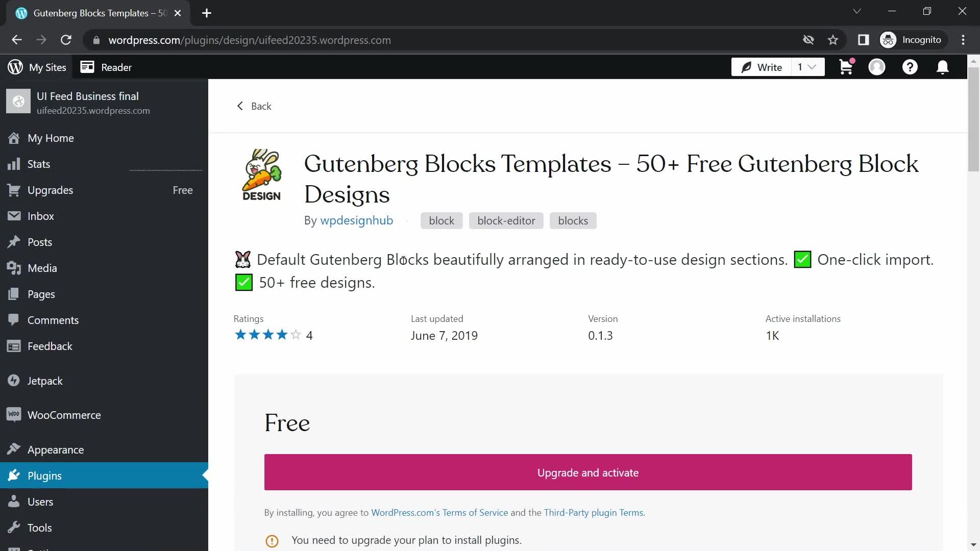This screenshot has width=980, height=551.
Task: Open wpdesignhub author profile link
Action: point(357,220)
